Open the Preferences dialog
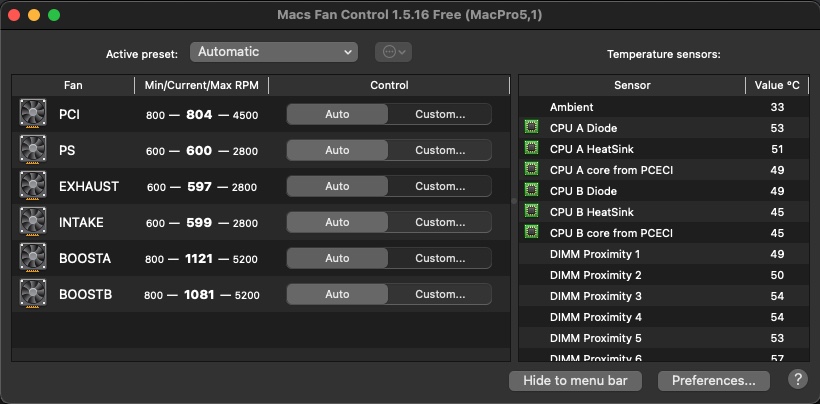820x404 pixels. coord(714,380)
